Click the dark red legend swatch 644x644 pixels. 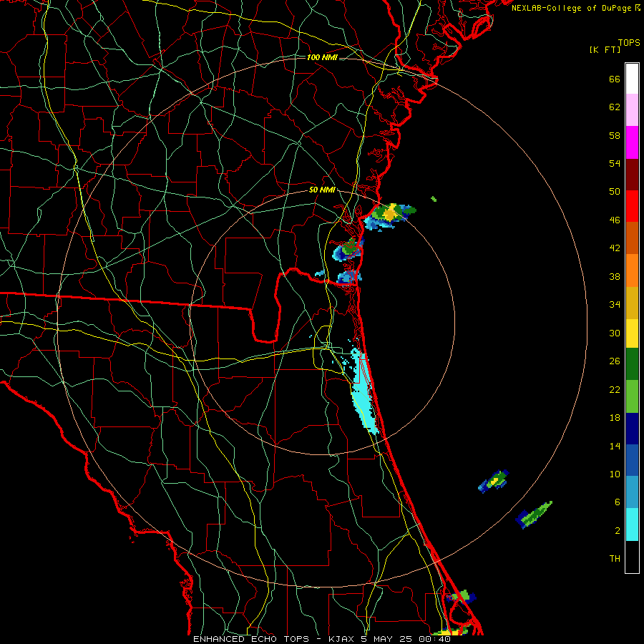632,174
